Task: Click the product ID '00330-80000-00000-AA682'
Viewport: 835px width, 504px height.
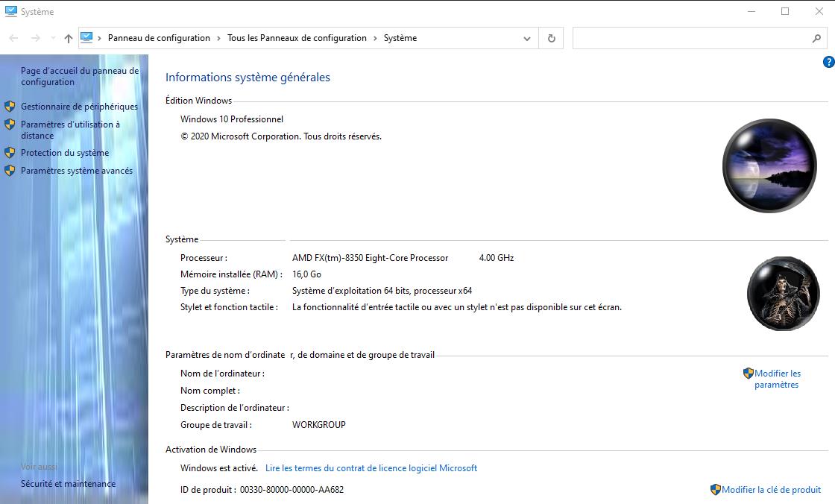Action: 292,490
